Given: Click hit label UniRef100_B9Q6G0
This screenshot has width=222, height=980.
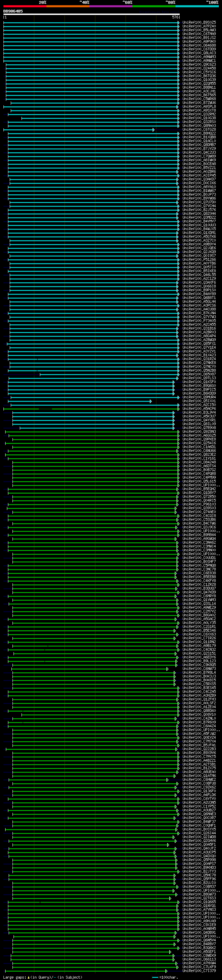Looking at the screenshot, I should 199,386.
